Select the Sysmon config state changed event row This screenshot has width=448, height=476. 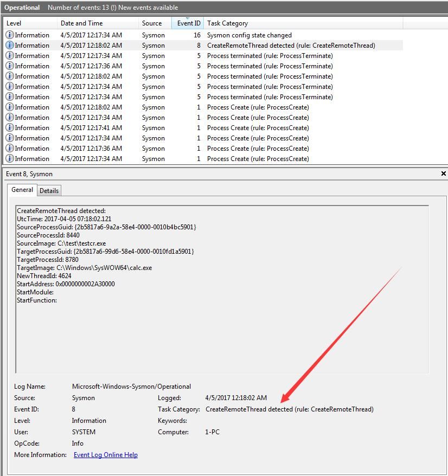(203, 35)
